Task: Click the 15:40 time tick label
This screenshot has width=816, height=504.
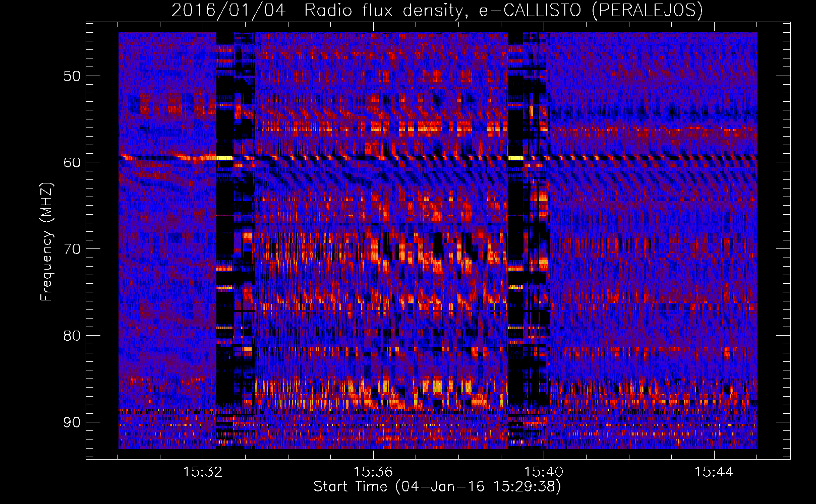Action: pos(544,472)
